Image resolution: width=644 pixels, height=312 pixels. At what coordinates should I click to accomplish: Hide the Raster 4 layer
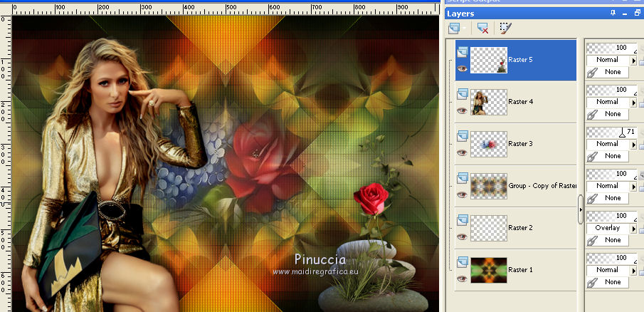point(462,110)
